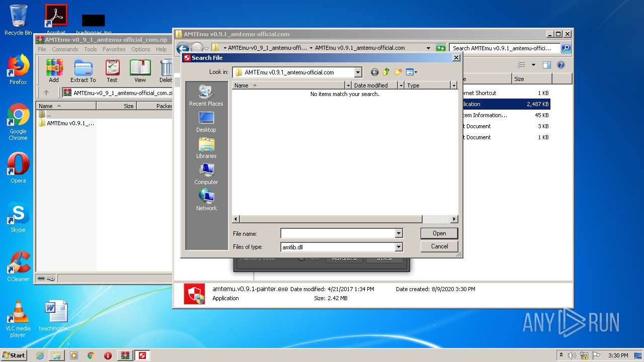Viewport: 644px width, 362px height.
Task: Click the Test icon in WinRAR
Action: tap(112, 70)
